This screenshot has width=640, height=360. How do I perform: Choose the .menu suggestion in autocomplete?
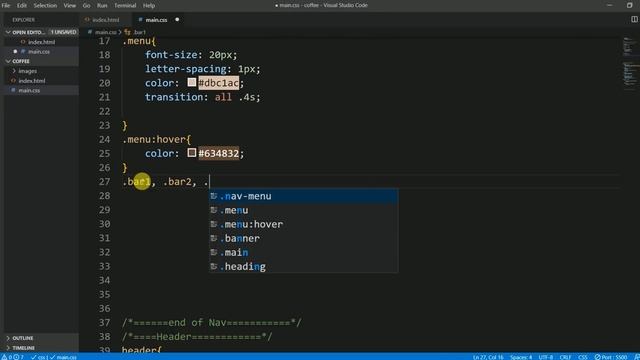pyautogui.click(x=304, y=210)
